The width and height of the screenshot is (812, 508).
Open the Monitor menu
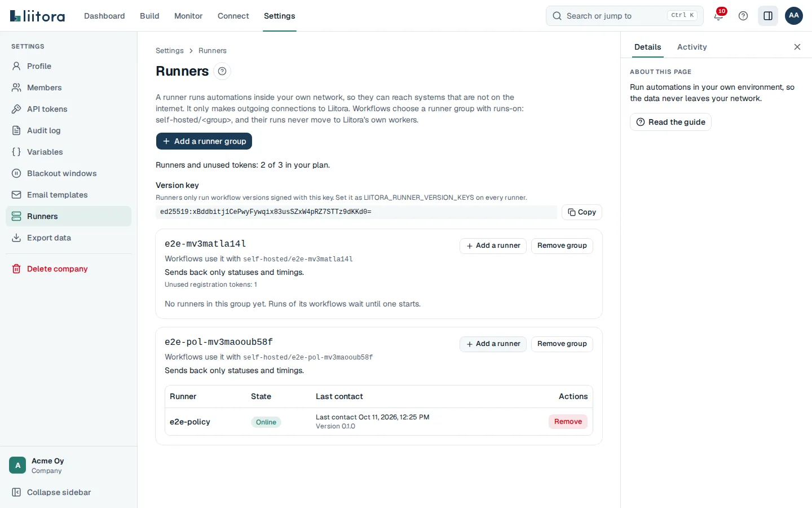[188, 16]
